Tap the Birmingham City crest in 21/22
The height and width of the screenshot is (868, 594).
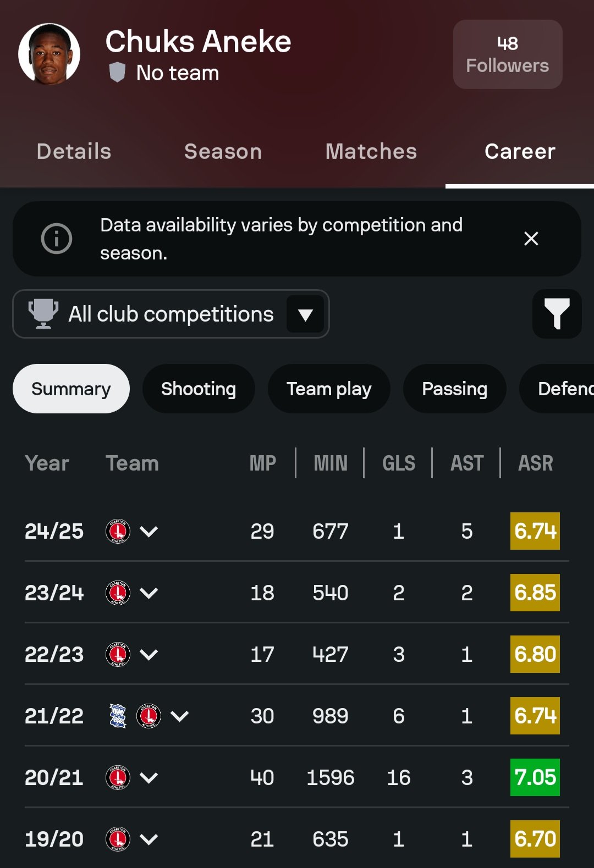118,716
